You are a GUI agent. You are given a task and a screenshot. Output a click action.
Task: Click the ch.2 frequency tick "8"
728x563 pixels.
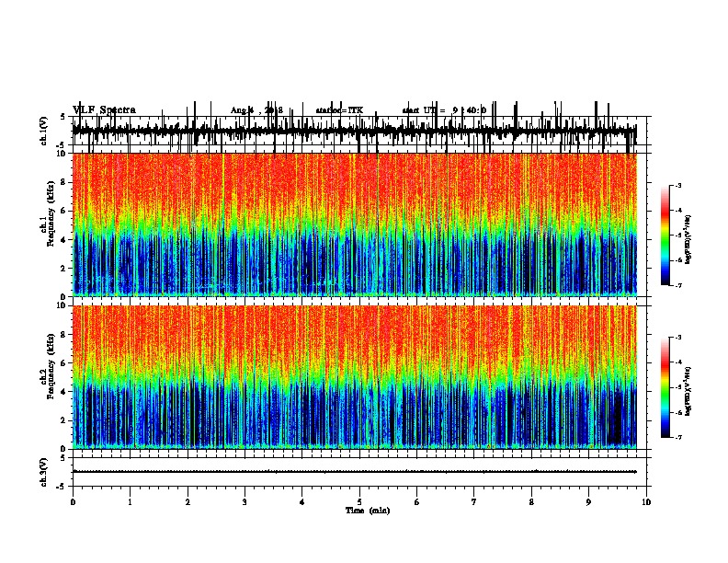click(x=64, y=335)
